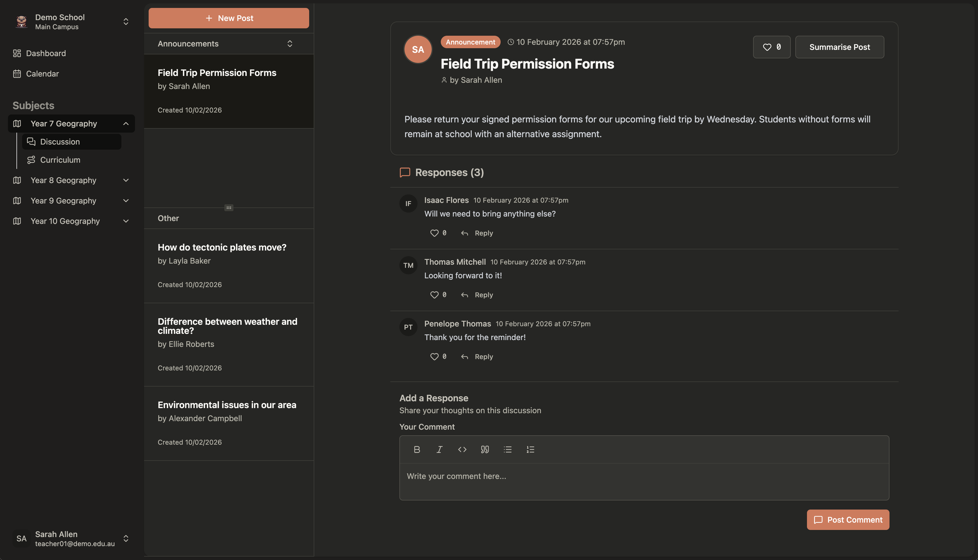The image size is (978, 560).
Task: Expand the Year 8 Geography subject
Action: [x=125, y=180]
